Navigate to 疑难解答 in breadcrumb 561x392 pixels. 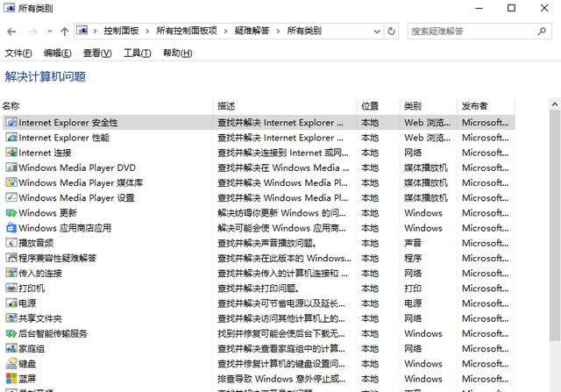click(252, 32)
